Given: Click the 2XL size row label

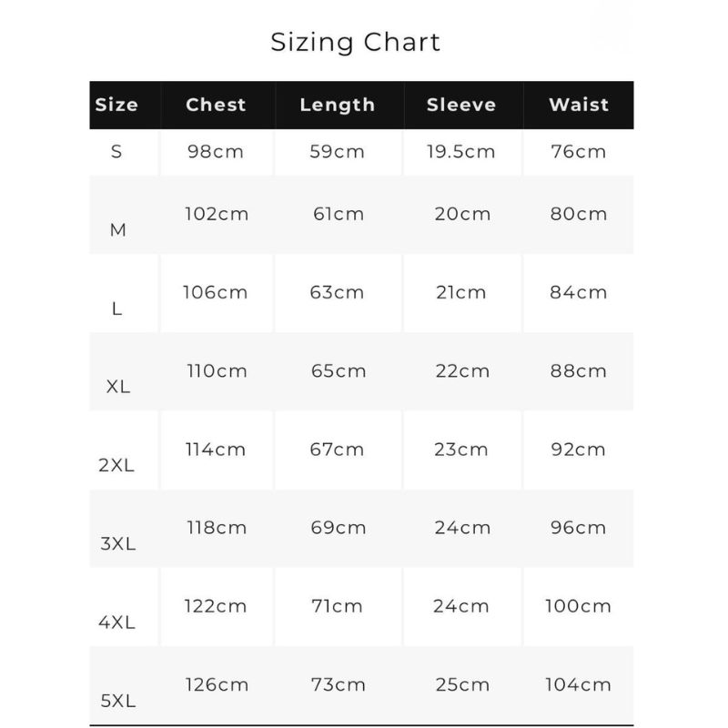Looking at the screenshot, I should [116, 465].
